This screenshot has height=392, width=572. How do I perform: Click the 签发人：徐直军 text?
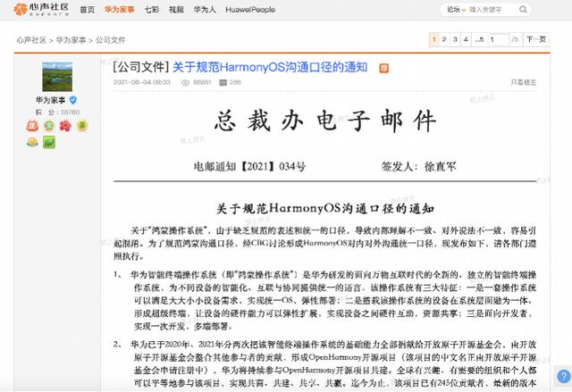pos(419,166)
